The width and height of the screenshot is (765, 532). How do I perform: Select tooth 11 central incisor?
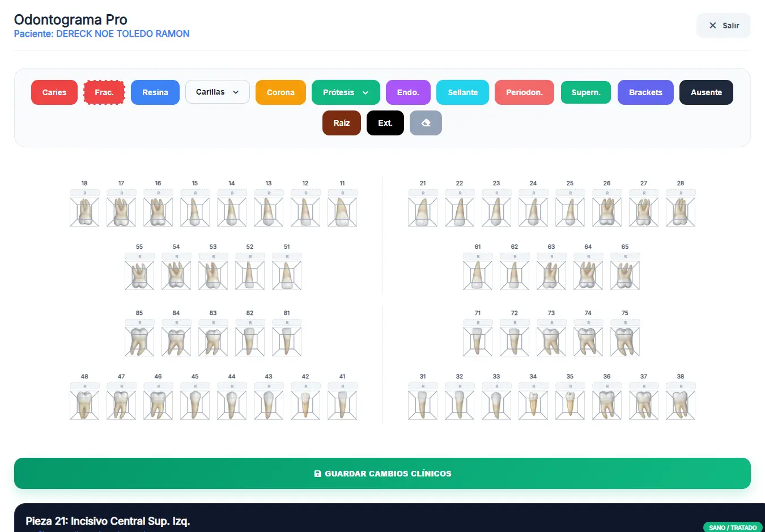tap(342, 212)
